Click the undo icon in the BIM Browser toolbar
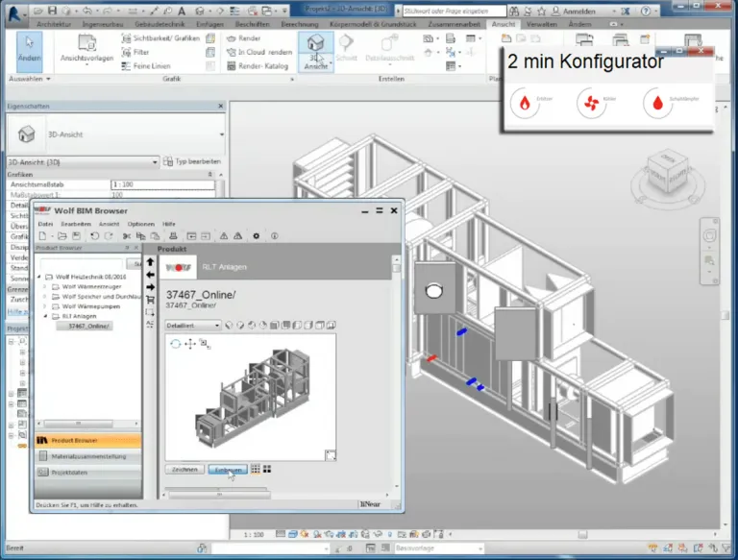This screenshot has height=560, width=738. click(94, 236)
